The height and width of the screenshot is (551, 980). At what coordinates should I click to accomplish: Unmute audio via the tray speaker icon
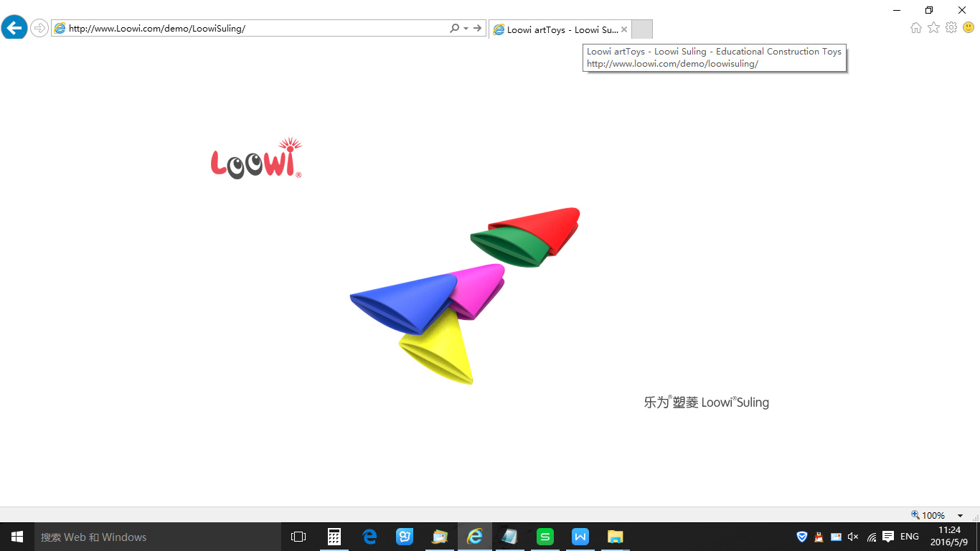(852, 536)
